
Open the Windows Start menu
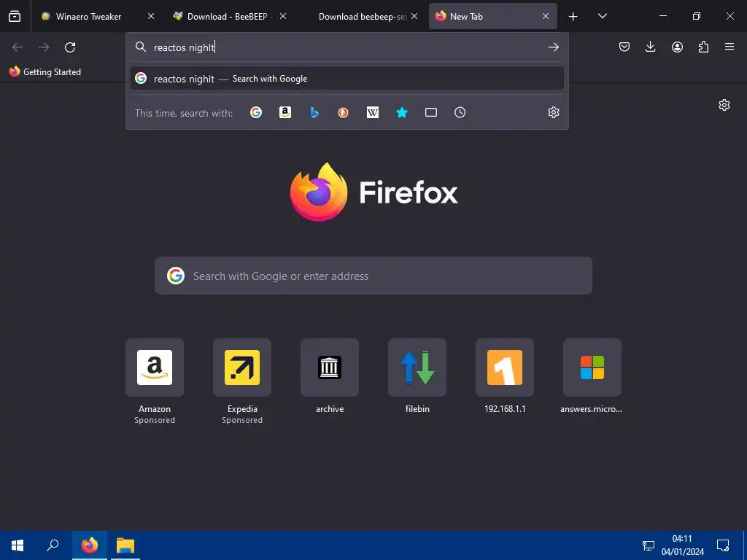(x=18, y=545)
